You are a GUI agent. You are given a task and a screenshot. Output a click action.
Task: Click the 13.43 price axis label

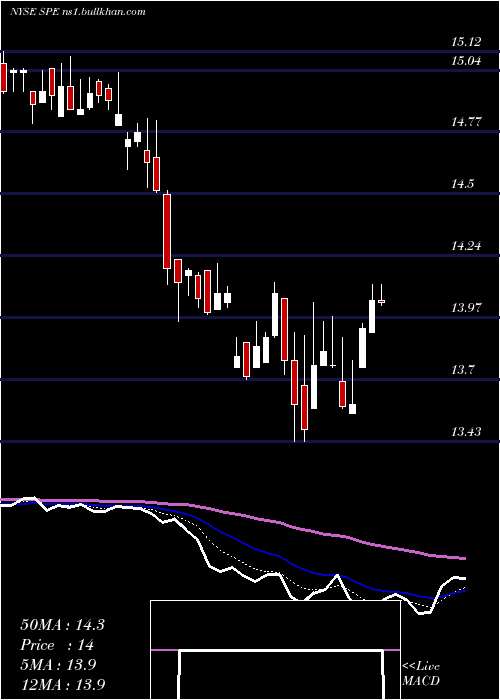tap(466, 432)
